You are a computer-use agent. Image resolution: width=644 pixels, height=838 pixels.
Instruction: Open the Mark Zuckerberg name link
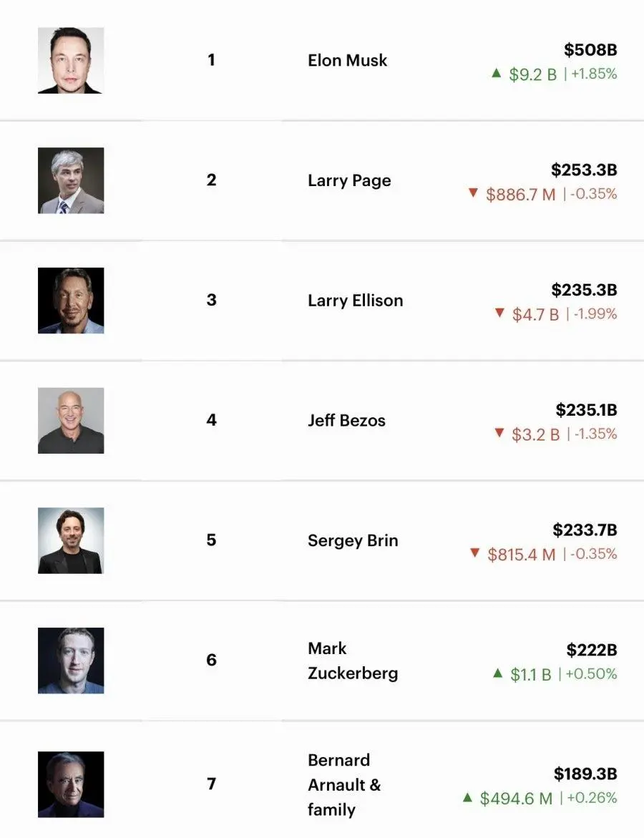click(352, 661)
